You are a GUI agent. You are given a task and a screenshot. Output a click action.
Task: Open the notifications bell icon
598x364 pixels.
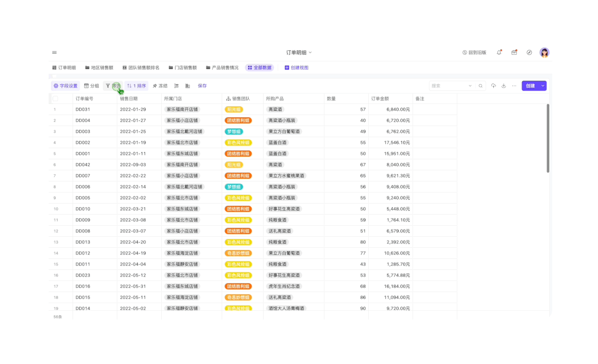(x=499, y=53)
